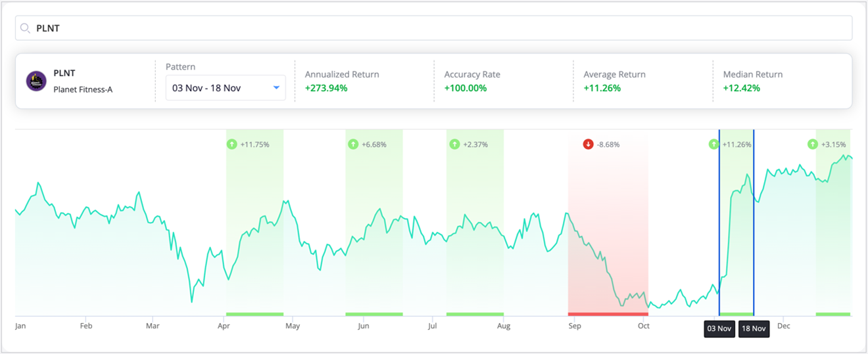Click the Jul axis label
The height and width of the screenshot is (354, 868).
432,326
